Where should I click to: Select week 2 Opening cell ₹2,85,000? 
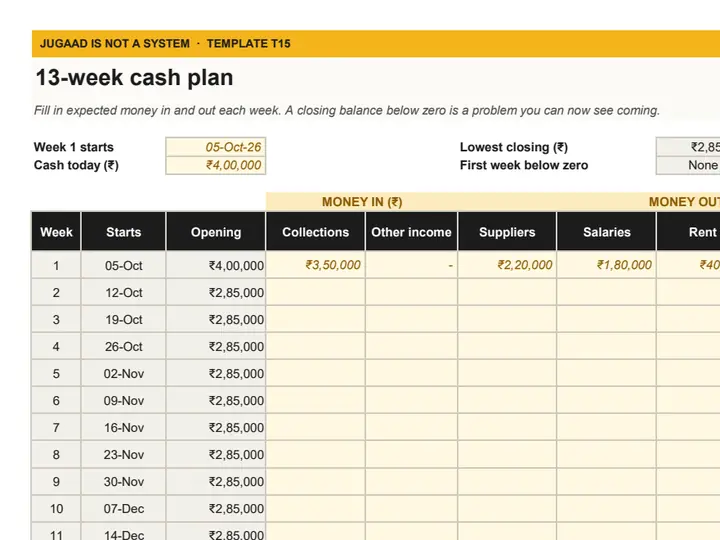[x=216, y=292]
